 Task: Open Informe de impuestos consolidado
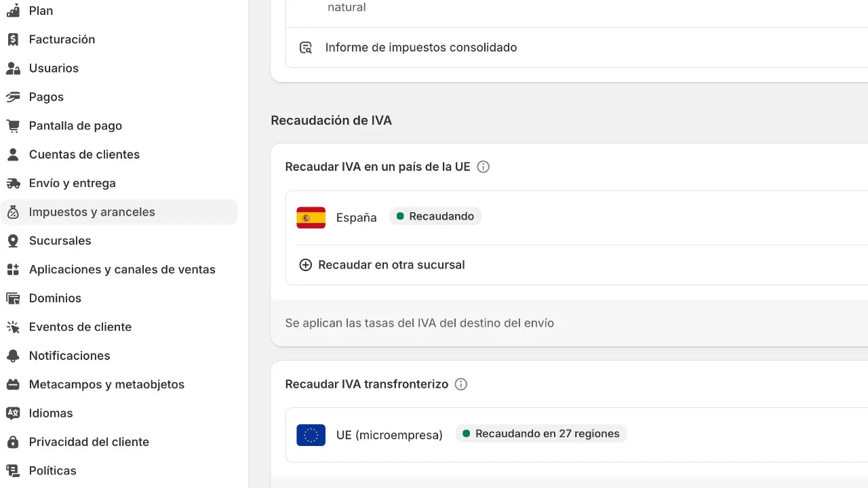pos(421,47)
